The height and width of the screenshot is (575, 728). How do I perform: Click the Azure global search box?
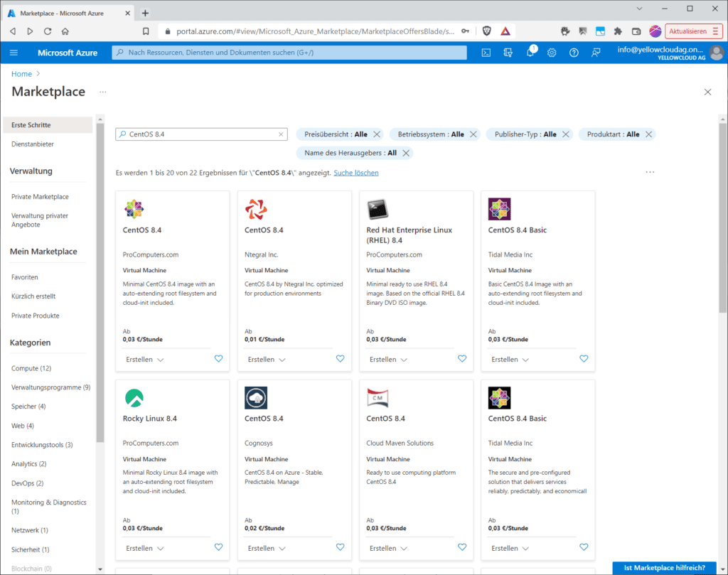click(289, 53)
